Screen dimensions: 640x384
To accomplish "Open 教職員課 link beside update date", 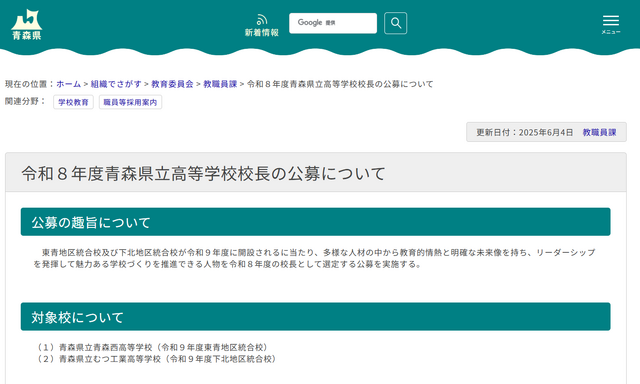I will click(x=599, y=132).
